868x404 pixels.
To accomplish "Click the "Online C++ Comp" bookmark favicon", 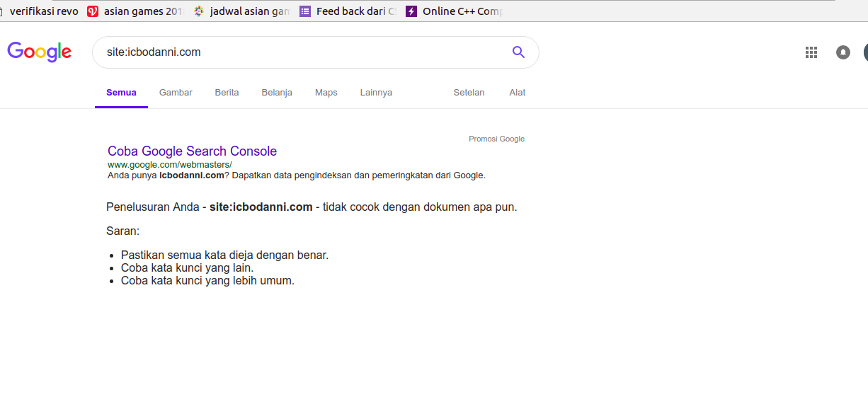I will (411, 11).
